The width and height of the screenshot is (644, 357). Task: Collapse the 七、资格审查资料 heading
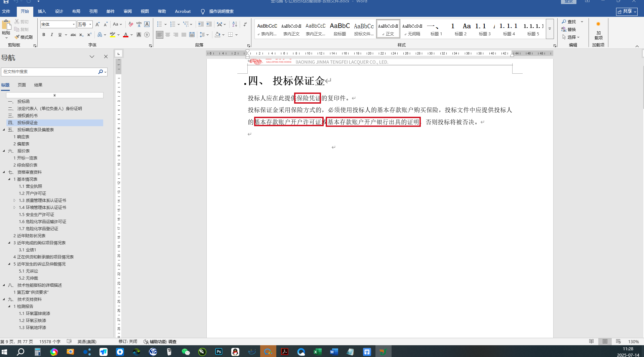(4, 172)
